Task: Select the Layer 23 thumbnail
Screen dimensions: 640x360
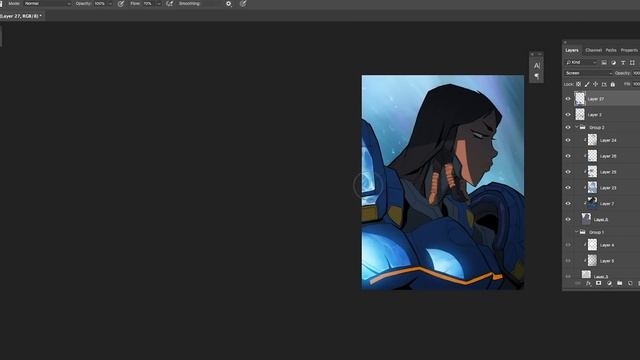Action: point(592,187)
